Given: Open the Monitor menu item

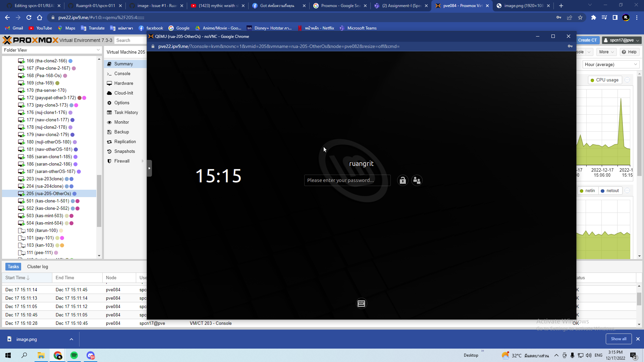Looking at the screenshot, I should (125, 122).
